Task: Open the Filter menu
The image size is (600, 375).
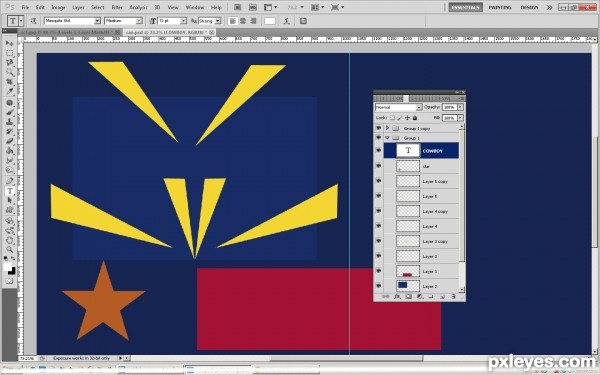Action: [x=117, y=7]
